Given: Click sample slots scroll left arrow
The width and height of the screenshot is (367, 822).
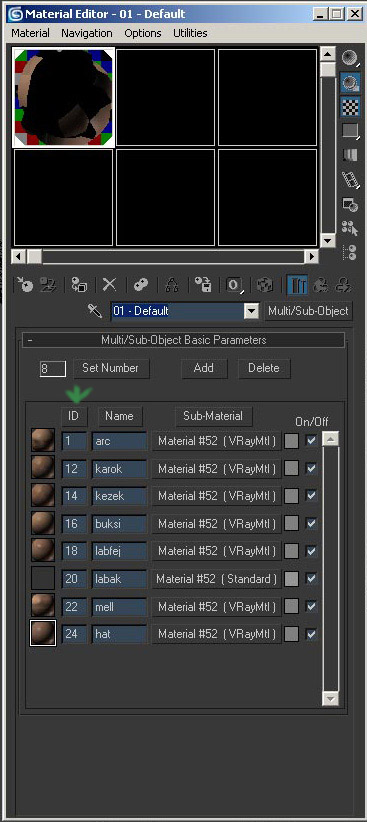Looking at the screenshot, I should coord(19,257).
